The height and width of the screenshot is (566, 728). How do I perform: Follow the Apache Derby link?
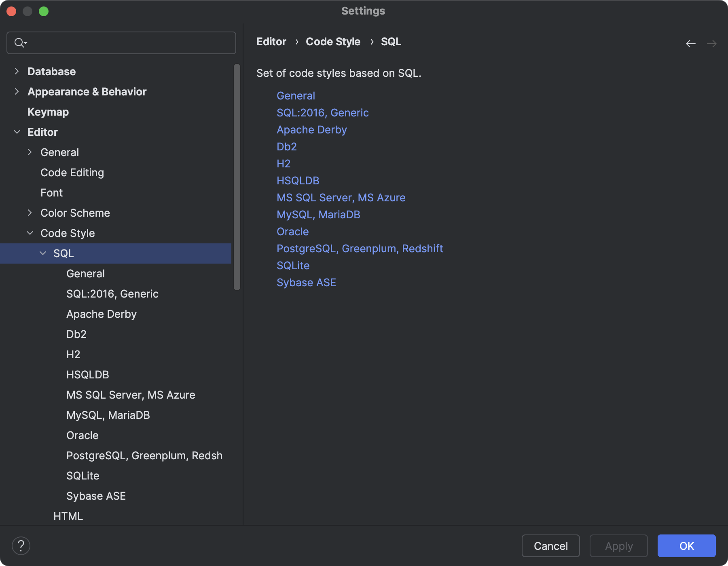click(311, 130)
